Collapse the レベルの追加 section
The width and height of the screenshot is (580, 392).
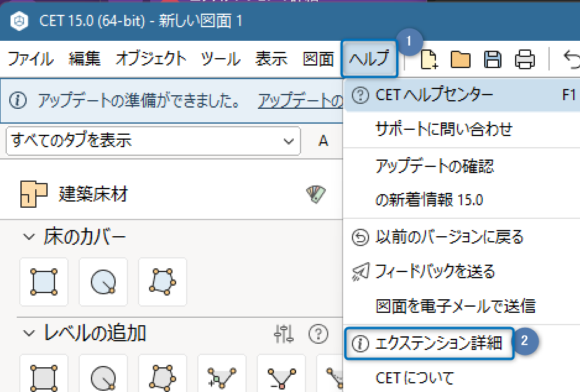click(x=29, y=333)
